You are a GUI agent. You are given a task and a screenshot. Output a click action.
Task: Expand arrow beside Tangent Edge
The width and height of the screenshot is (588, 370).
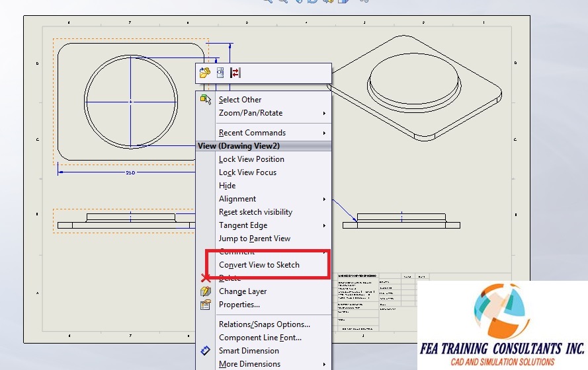(x=324, y=225)
